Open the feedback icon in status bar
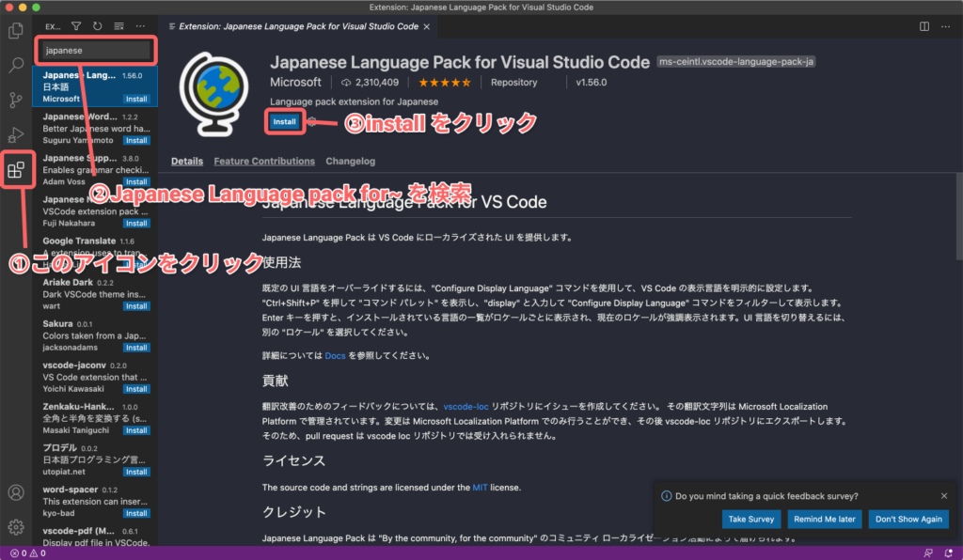This screenshot has width=963, height=560. (x=928, y=553)
